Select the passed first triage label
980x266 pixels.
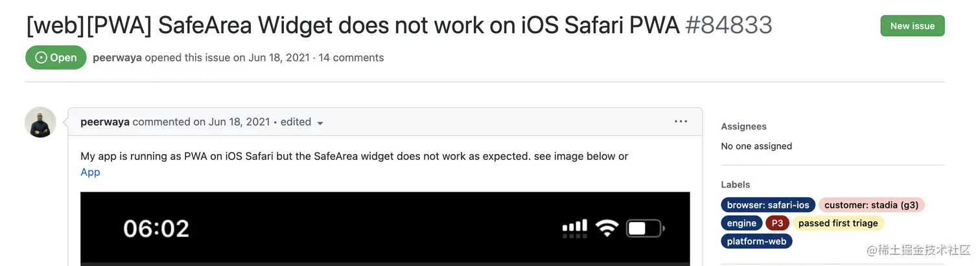click(838, 223)
